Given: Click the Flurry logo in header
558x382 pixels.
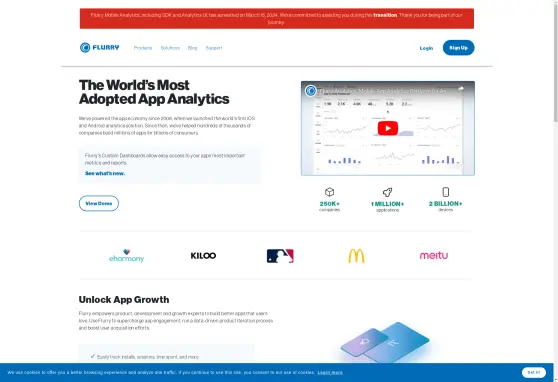Looking at the screenshot, I should [100, 47].
